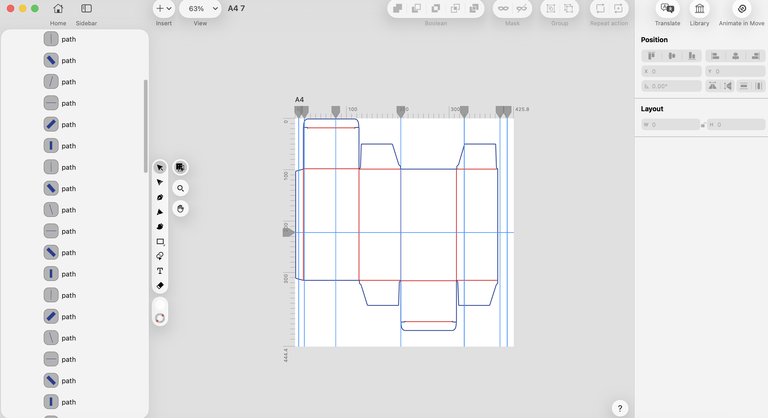Click the 425.8 ruler end value
The image size is (768, 418).
click(522, 109)
